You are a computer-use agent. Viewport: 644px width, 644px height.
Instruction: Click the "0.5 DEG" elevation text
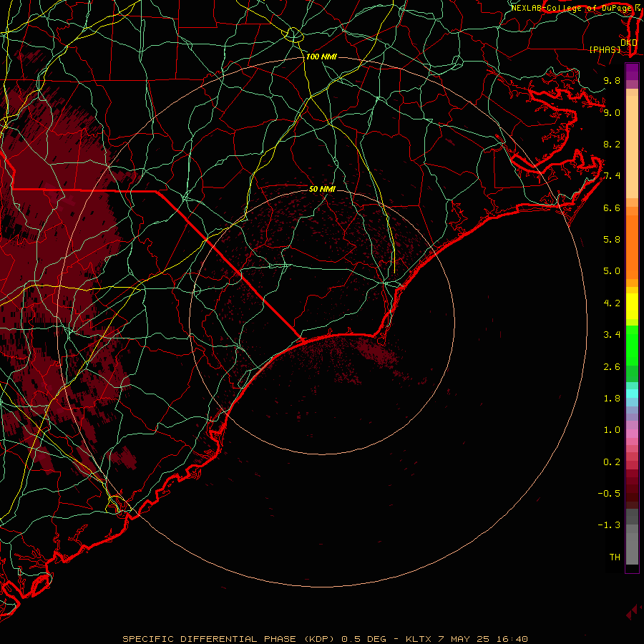point(364,639)
